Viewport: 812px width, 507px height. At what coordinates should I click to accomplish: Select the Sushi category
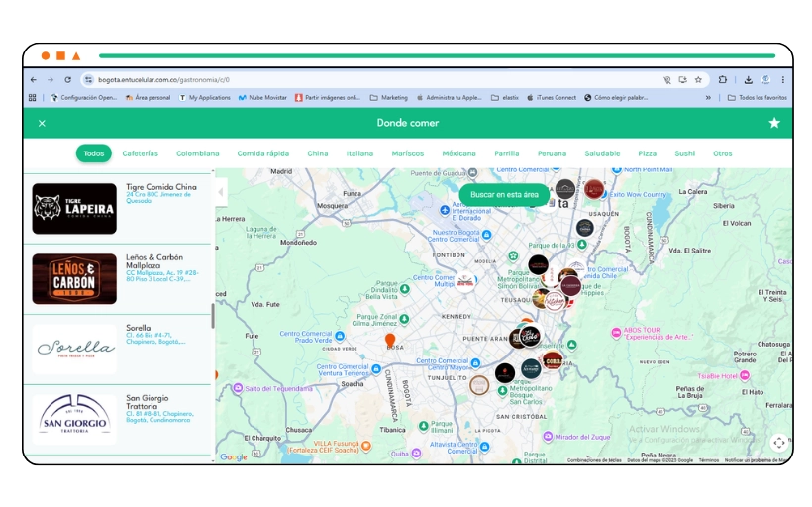pyautogui.click(x=684, y=153)
